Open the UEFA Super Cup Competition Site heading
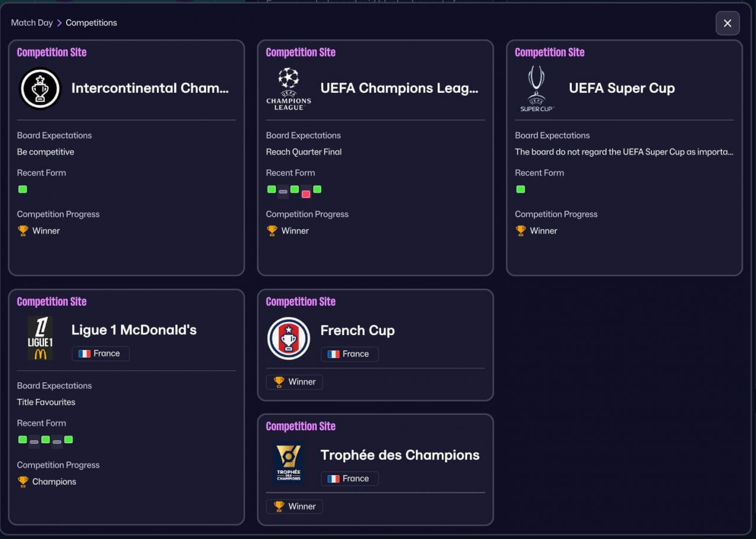 tap(549, 52)
